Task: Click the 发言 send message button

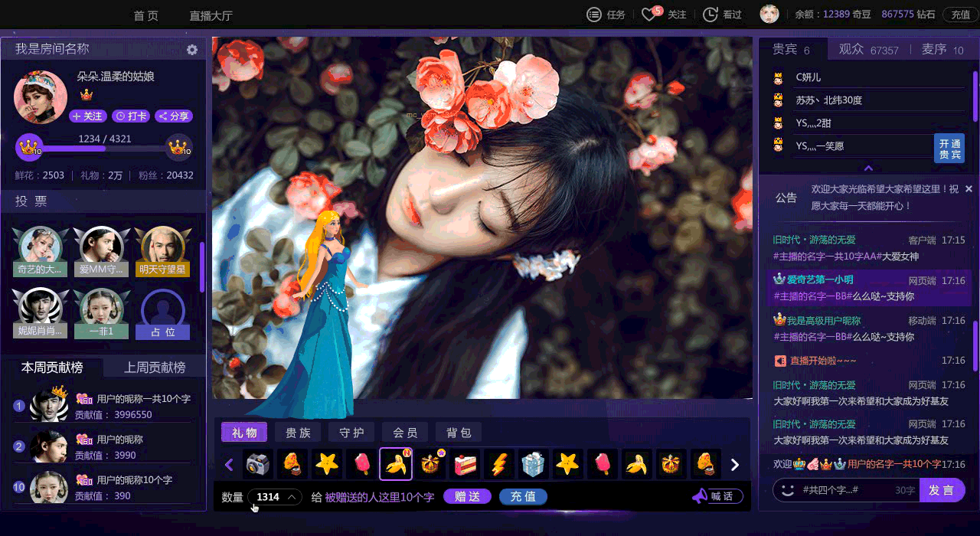Action: click(942, 490)
